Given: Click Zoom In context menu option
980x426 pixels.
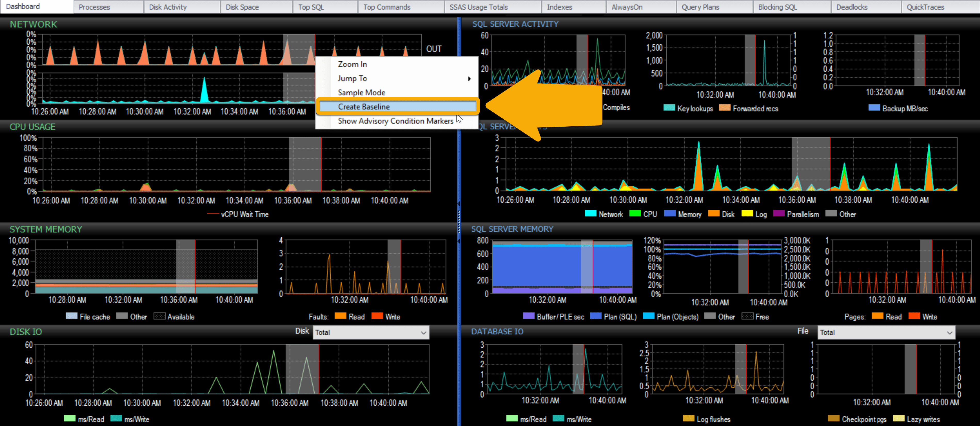Looking at the screenshot, I should click(x=352, y=64).
